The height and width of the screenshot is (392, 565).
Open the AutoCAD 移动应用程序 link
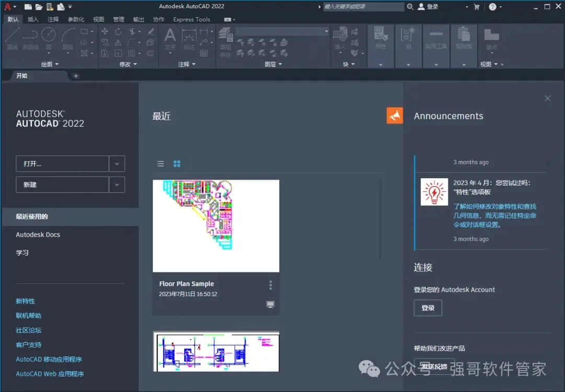click(49, 359)
